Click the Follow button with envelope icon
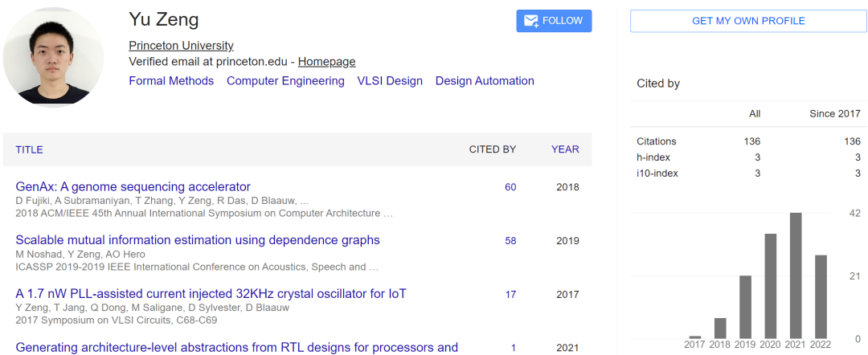 point(554,21)
